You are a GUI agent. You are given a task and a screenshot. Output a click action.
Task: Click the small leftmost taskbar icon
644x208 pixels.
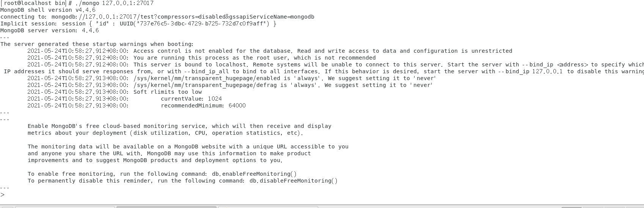7,207
